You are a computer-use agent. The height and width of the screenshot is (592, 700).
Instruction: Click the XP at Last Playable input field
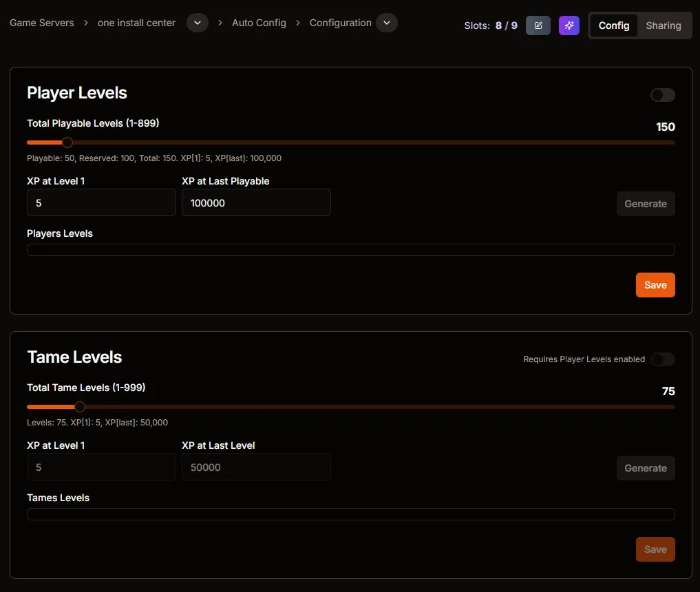[256, 202]
